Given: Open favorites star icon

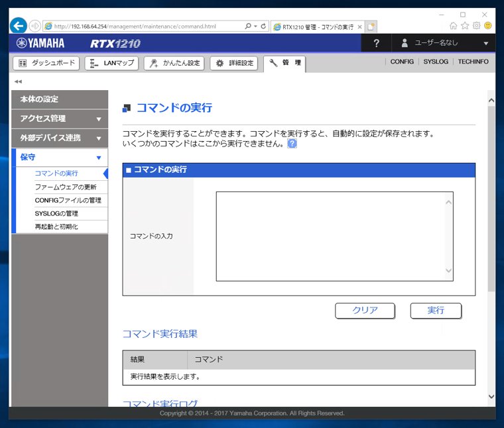Looking at the screenshot, I should (465, 26).
